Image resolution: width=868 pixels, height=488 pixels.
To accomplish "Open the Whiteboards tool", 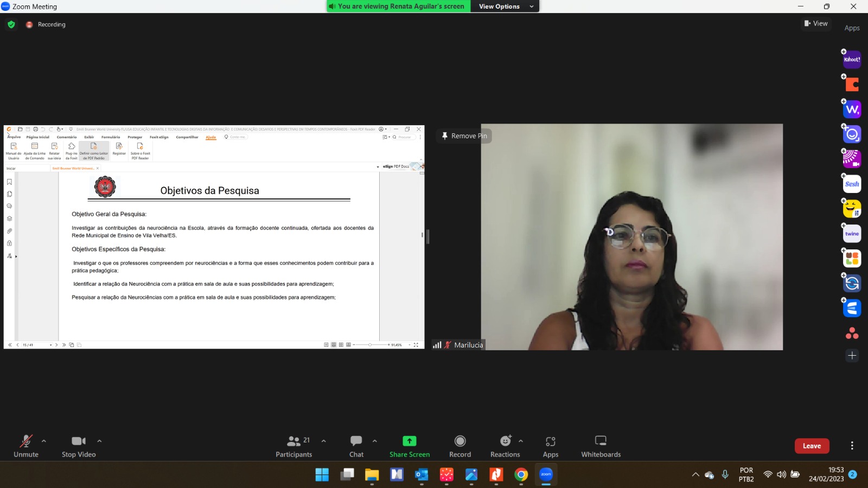I will pyautogui.click(x=601, y=446).
